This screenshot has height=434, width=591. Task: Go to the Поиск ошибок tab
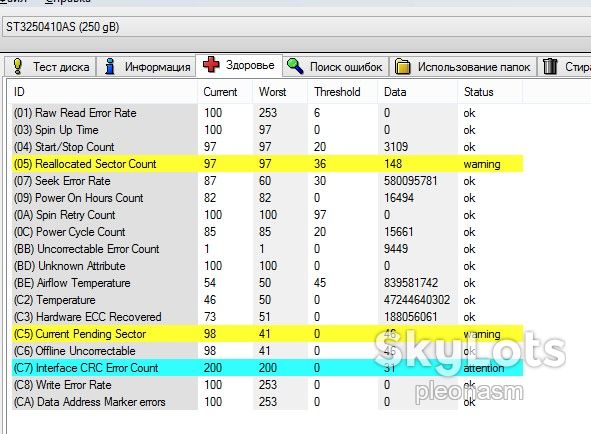click(335, 66)
